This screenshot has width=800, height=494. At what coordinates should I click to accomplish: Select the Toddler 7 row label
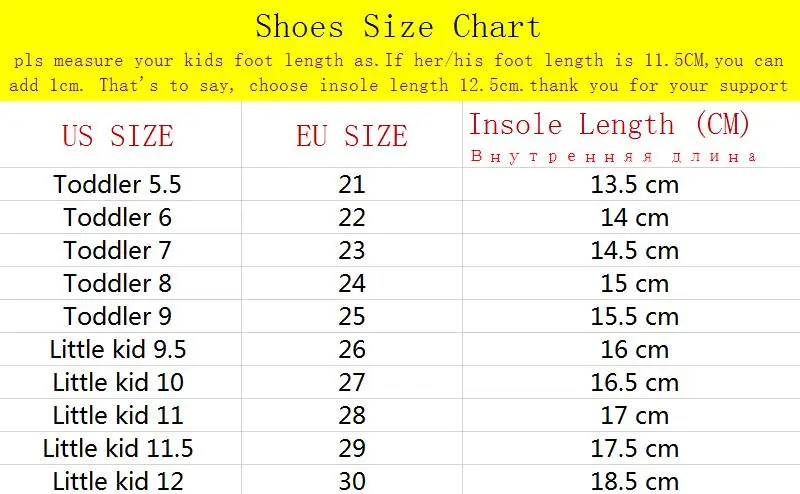117,251
